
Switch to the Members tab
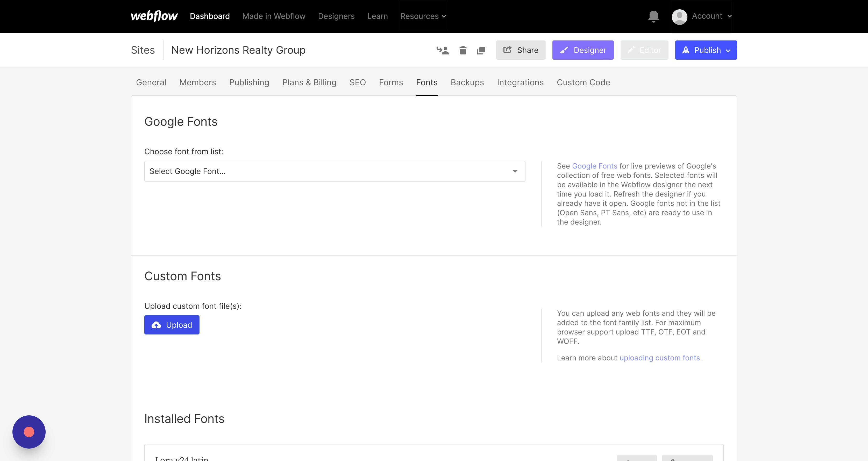point(197,83)
